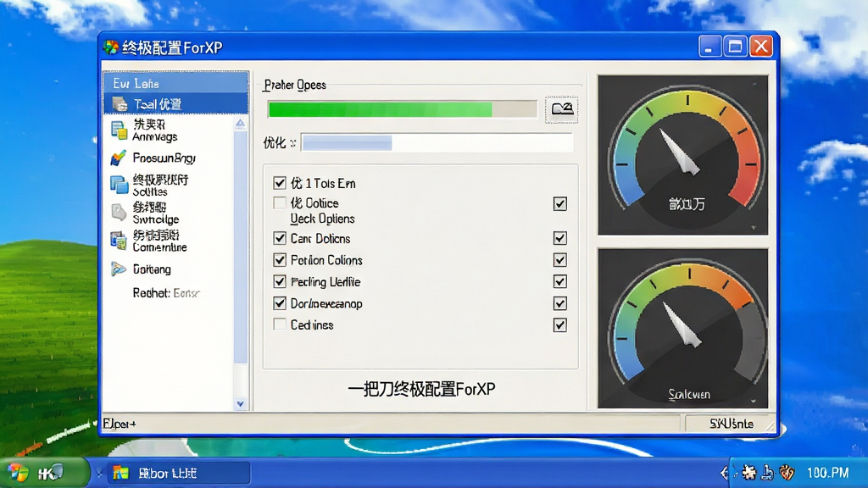Close the 终极配置ForXP window
This screenshot has width=868, height=488.
(761, 47)
